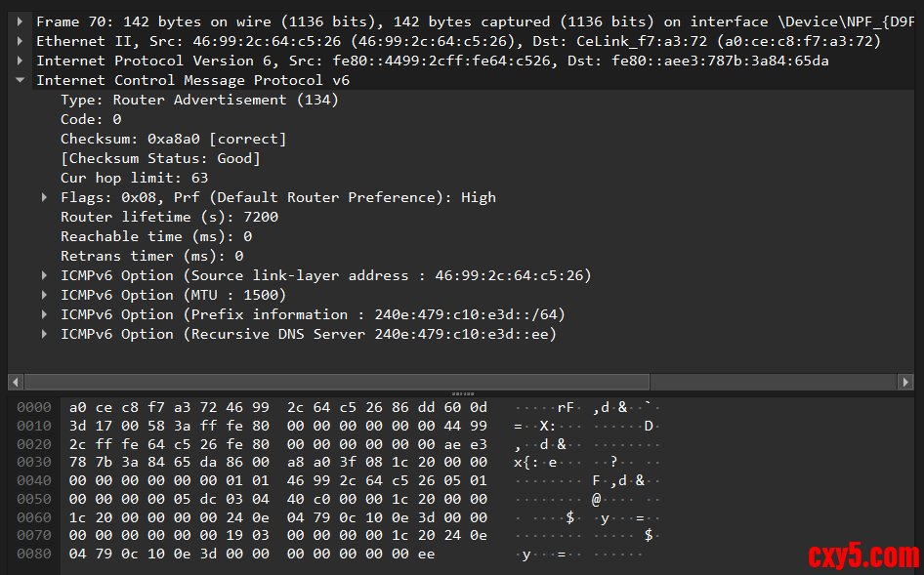924x575 pixels.
Task: Collapse Internet Control Message Protocol v6 section
Action: point(21,80)
